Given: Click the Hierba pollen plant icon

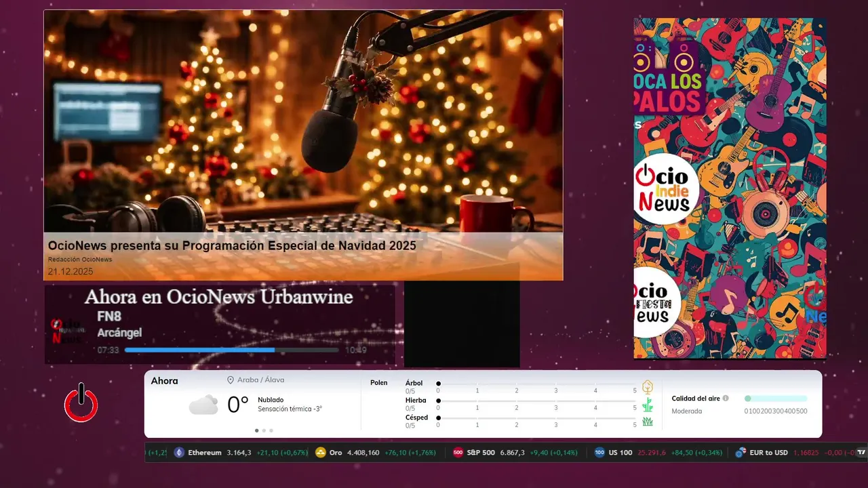Looking at the screenshot, I should (x=648, y=405).
